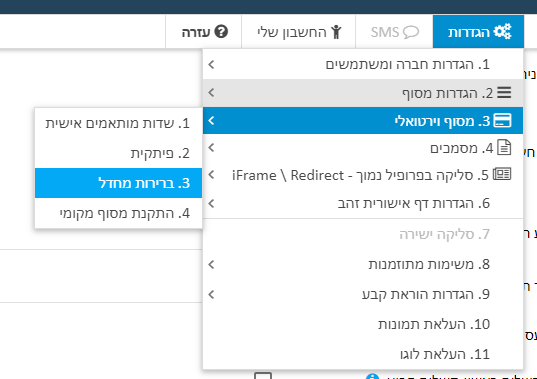This screenshot has height=379, width=537.
Task: Expand chevron for הגדרות מסוף
Action: (211, 92)
